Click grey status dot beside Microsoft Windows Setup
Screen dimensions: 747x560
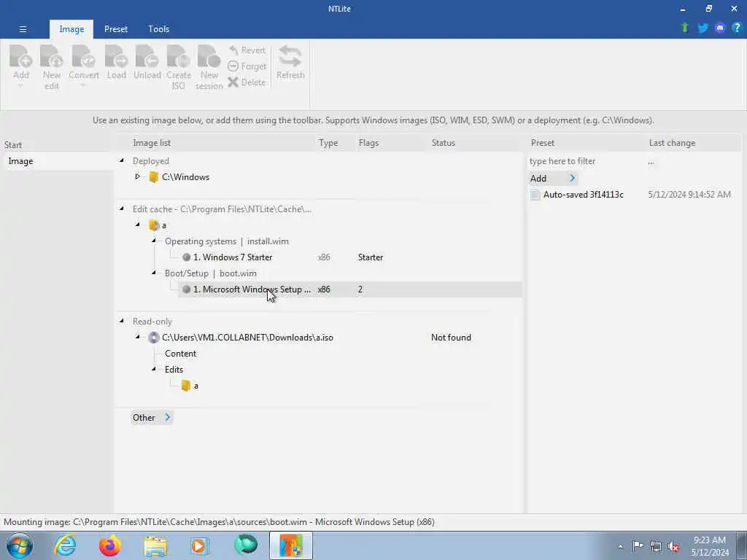[186, 289]
